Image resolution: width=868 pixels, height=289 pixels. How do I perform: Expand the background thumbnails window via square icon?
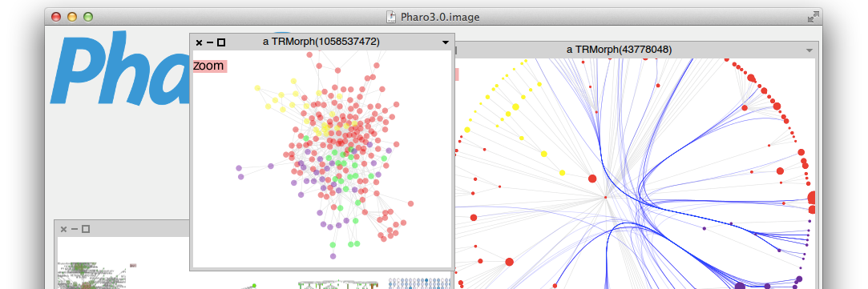point(86,229)
